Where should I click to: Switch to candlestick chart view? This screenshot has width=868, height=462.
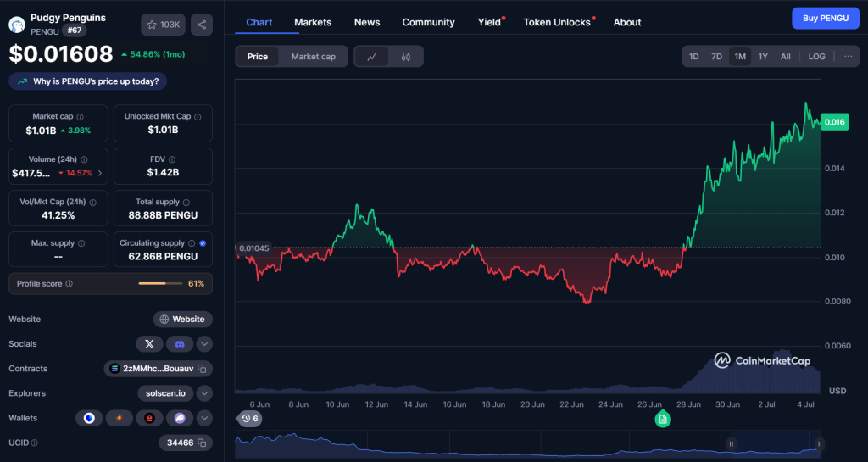(x=406, y=57)
